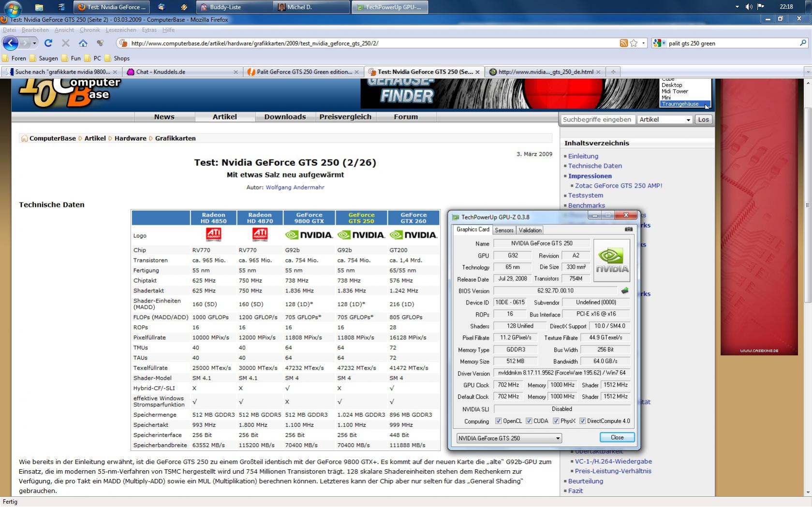812x507 pixels.
Task: Open Artikel search category dropdown
Action: tap(664, 119)
